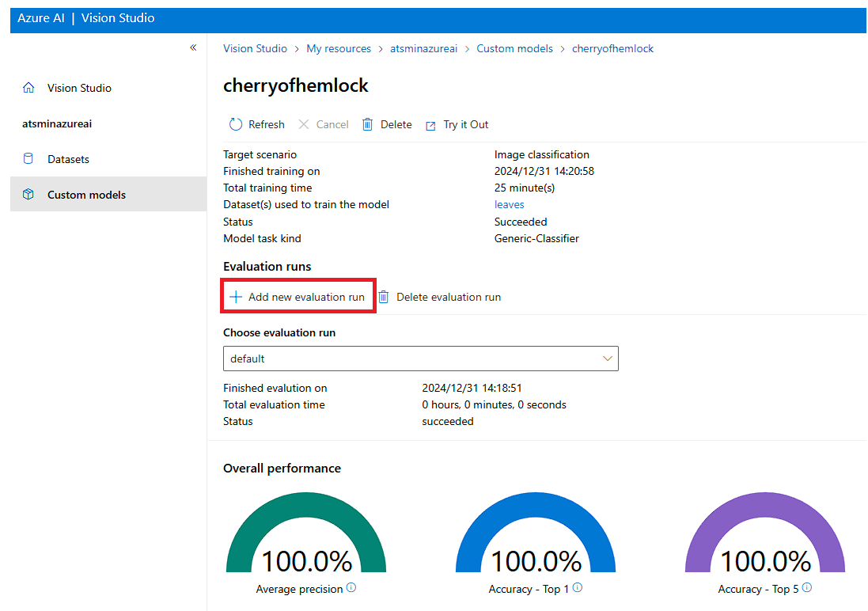Click the Azure AI | Vision Studio header title
The height and width of the screenshot is (611, 868).
pos(85,17)
